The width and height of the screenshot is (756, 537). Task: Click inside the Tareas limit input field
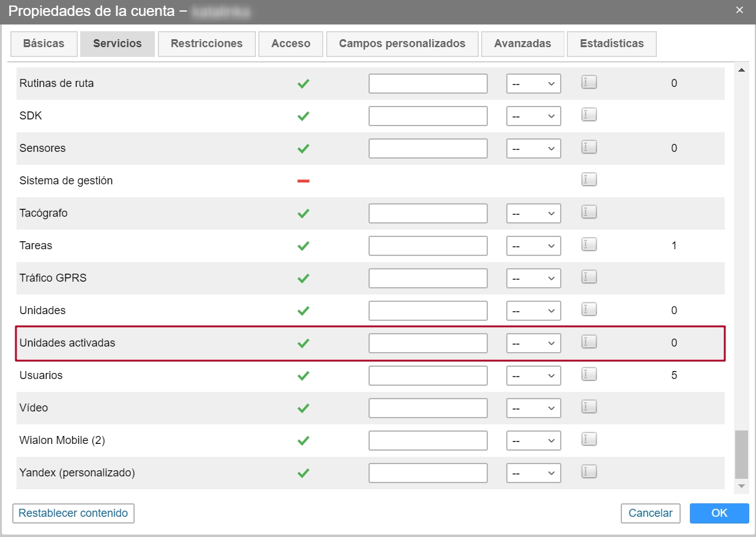click(x=427, y=245)
